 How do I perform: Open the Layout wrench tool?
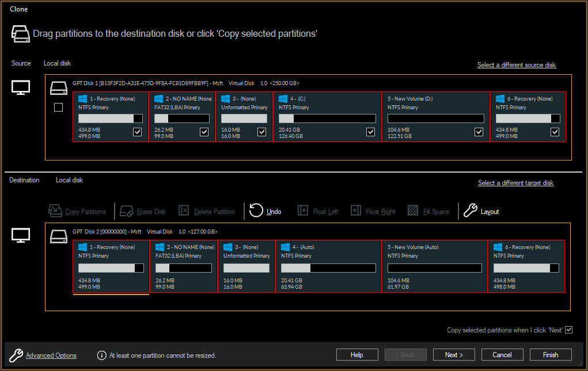pyautogui.click(x=470, y=211)
